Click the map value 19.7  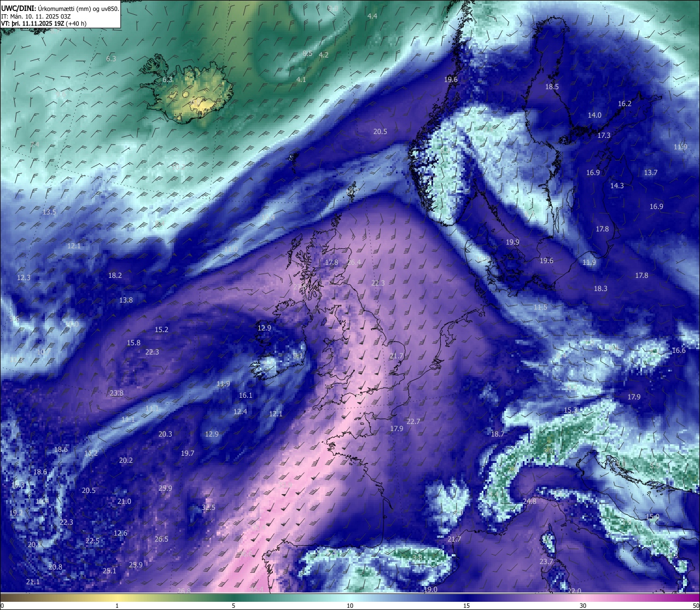tap(188, 453)
